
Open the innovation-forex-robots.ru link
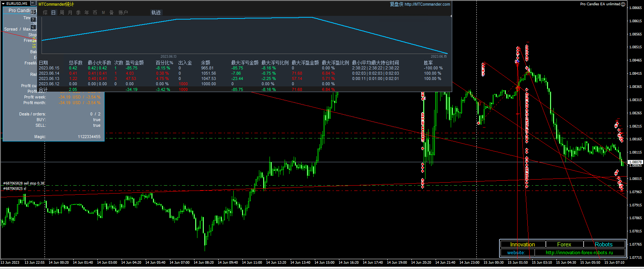(x=579, y=253)
